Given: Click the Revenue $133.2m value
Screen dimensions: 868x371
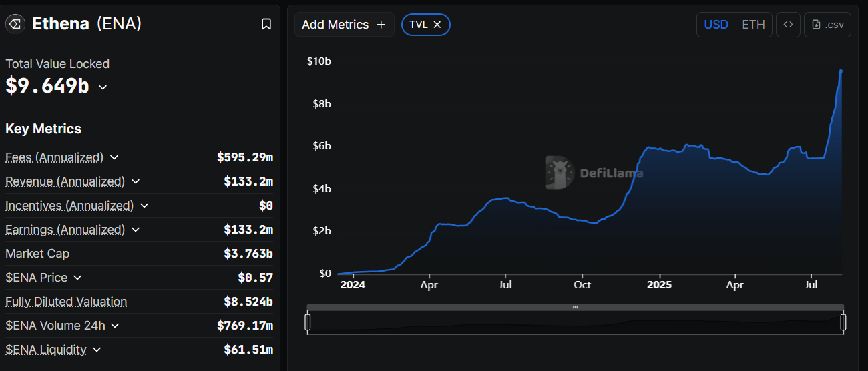Looking at the screenshot, I should 248,181.
